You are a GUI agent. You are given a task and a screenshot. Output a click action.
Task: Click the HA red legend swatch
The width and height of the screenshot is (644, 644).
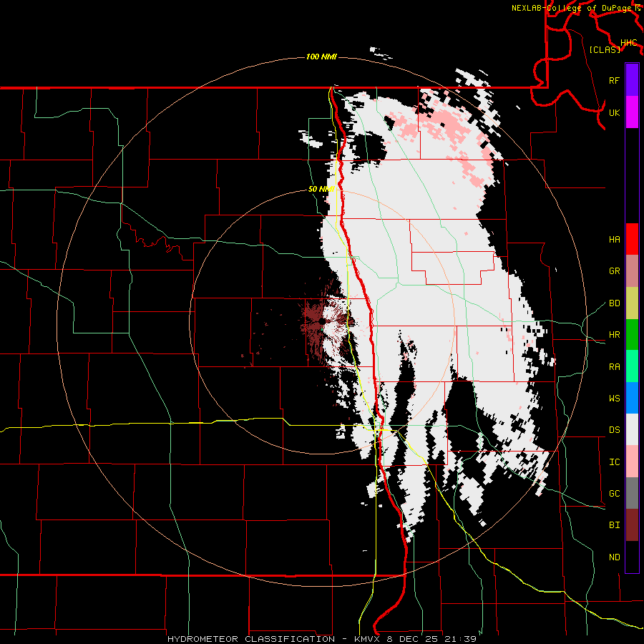[x=632, y=239]
